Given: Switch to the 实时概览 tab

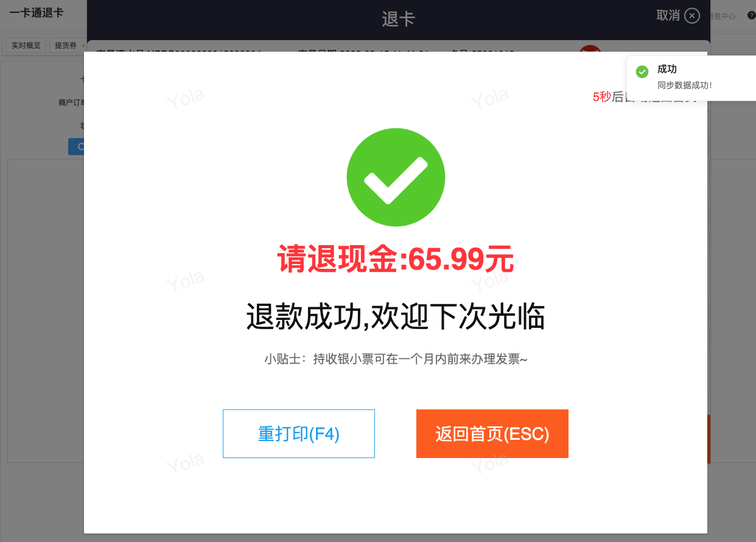Looking at the screenshot, I should [x=26, y=46].
